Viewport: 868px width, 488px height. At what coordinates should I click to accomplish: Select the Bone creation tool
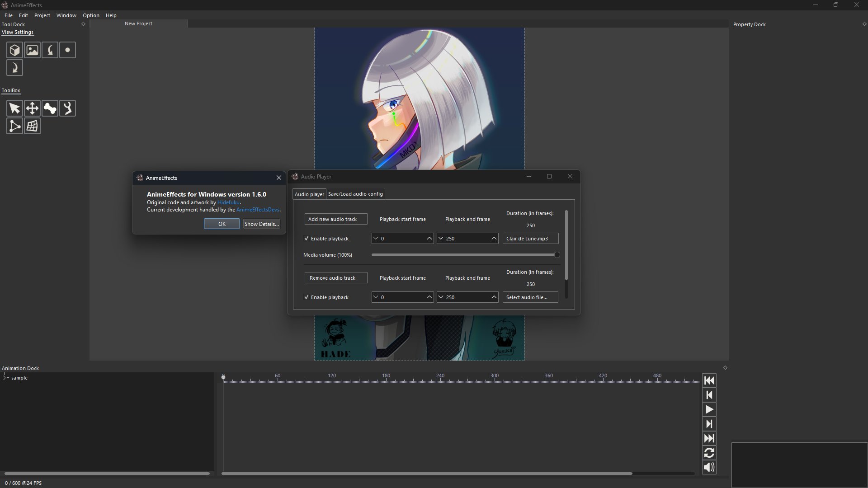pos(50,108)
